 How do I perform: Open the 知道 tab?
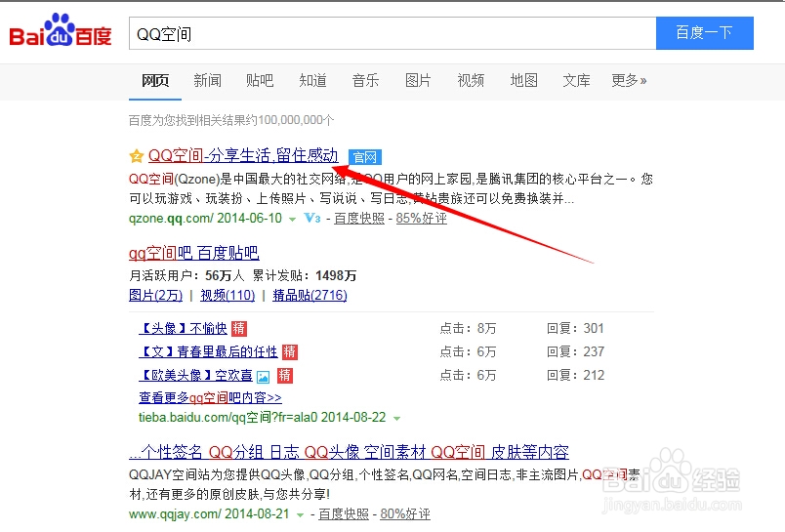[x=312, y=81]
